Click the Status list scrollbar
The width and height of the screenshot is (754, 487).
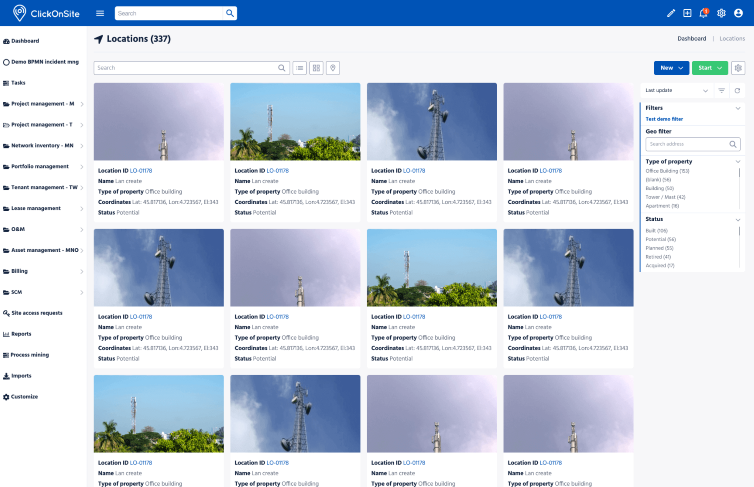(x=739, y=231)
